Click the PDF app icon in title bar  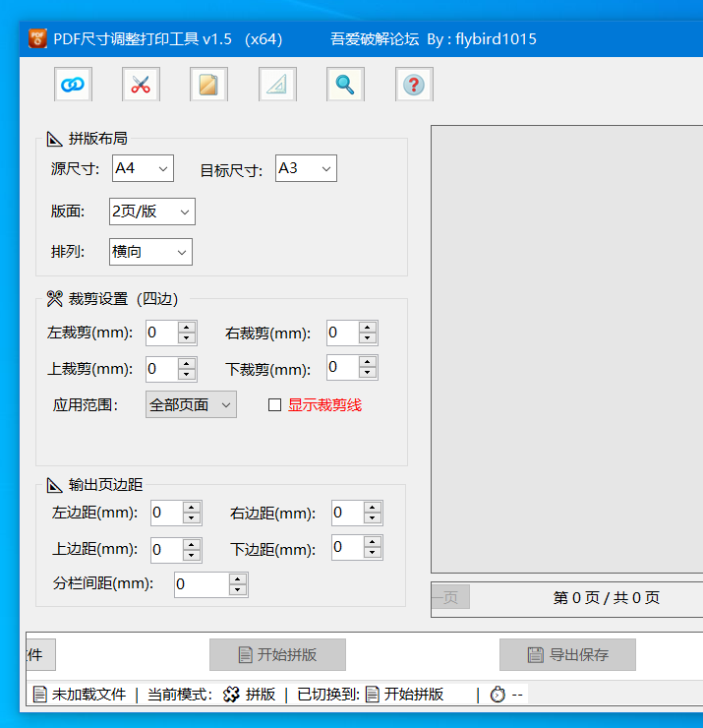37,38
